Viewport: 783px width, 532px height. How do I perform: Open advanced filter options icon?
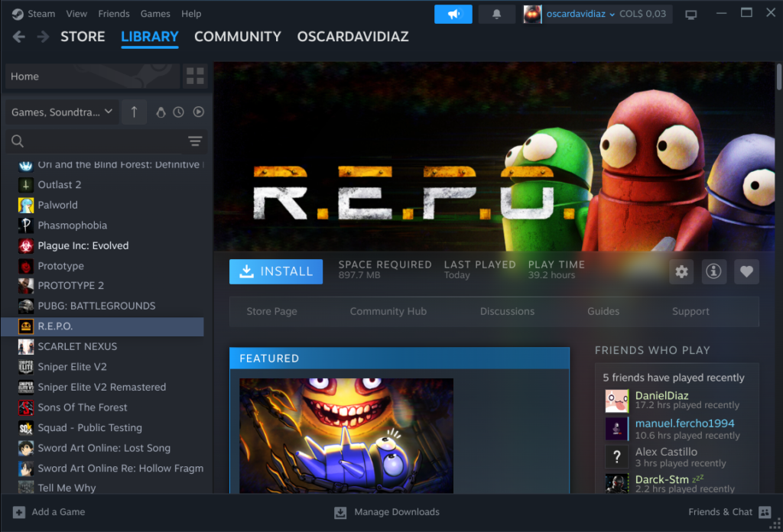(x=195, y=141)
